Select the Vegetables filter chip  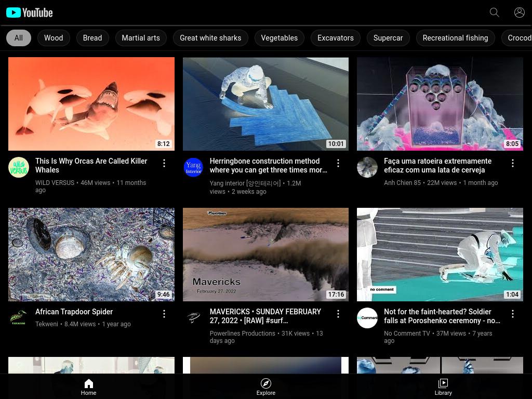tap(279, 38)
